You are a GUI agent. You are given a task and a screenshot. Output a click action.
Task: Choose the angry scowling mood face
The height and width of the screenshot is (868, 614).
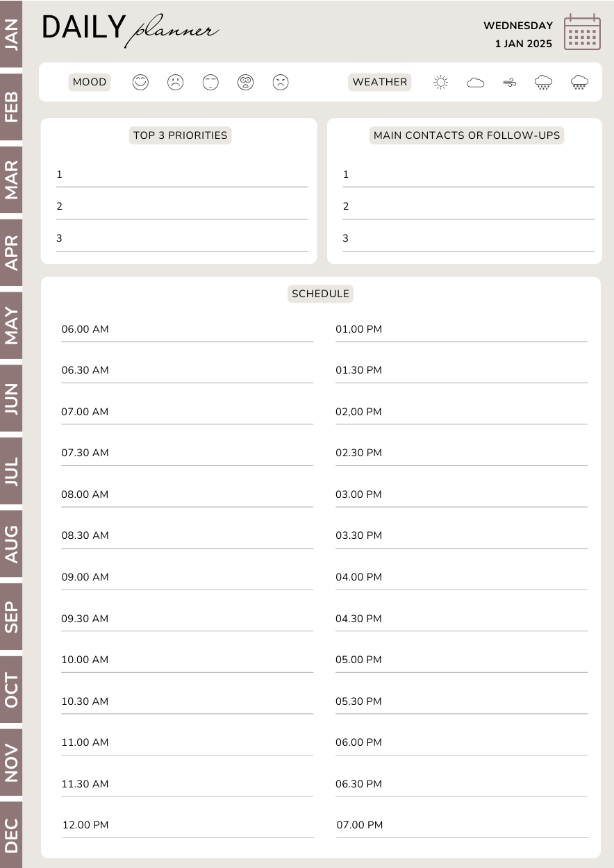pos(280,82)
